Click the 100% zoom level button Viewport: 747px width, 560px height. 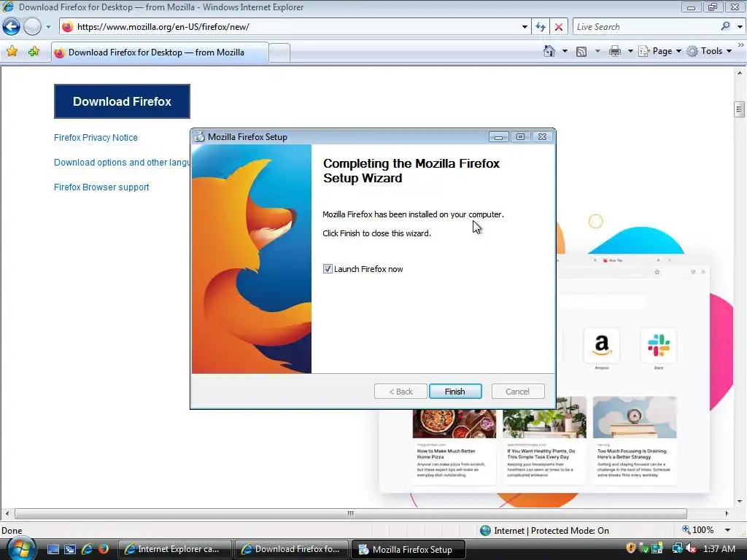click(698, 530)
